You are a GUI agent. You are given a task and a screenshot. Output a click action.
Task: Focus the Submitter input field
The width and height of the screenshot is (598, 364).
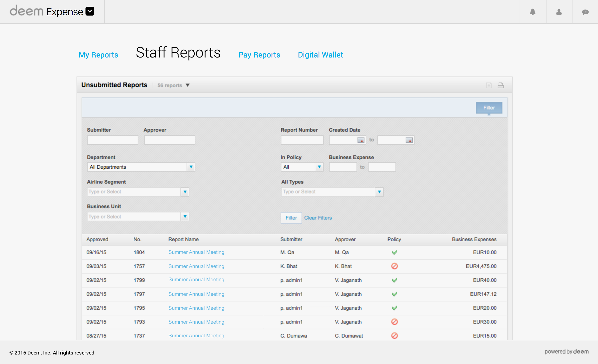[113, 140]
